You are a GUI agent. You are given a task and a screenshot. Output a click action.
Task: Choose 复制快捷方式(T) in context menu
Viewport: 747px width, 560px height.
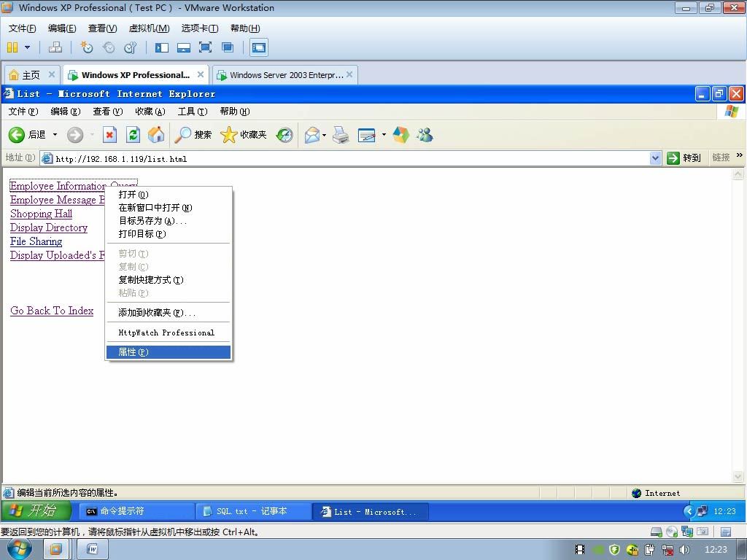pyautogui.click(x=169, y=279)
